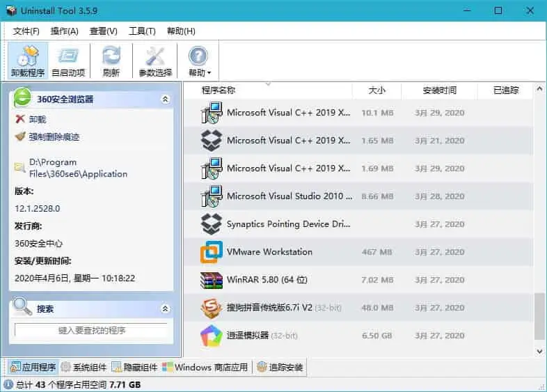
Task: Sort by 大小 column header
Action: click(x=376, y=91)
